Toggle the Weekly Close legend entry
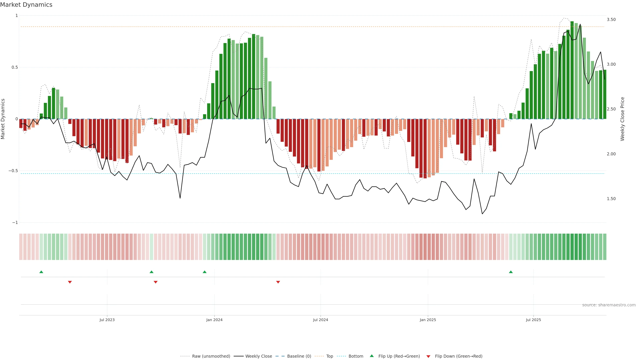 [x=258, y=356]
